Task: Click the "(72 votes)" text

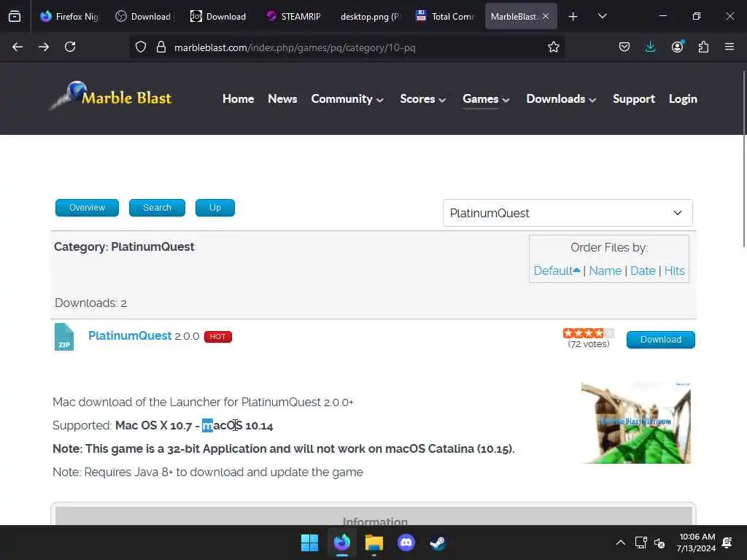Action: pos(589,344)
